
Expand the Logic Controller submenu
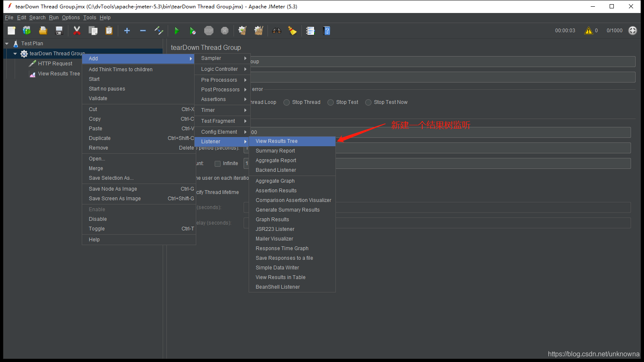[x=222, y=69]
